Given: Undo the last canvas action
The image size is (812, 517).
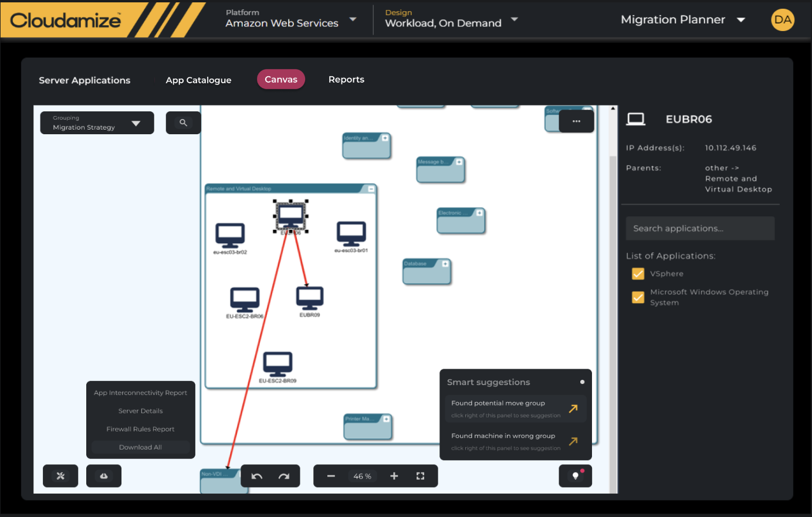Looking at the screenshot, I should [256, 476].
